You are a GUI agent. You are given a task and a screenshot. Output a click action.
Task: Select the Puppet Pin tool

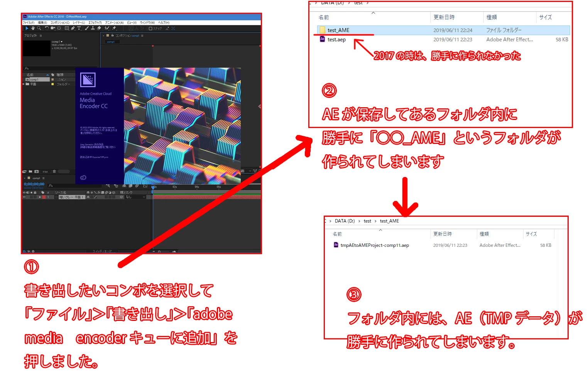[114, 28]
